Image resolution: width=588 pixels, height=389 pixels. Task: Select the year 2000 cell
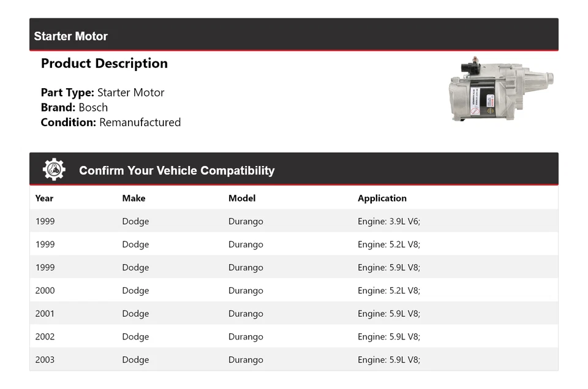tap(45, 290)
